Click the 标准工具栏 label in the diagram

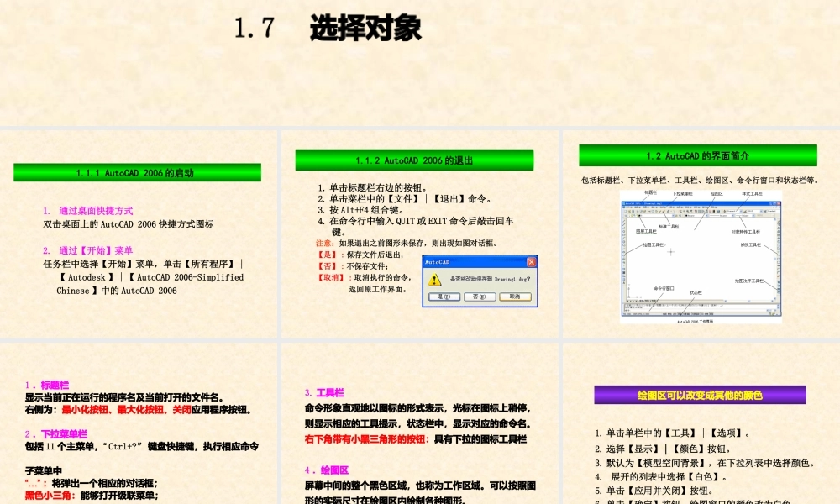(669, 227)
